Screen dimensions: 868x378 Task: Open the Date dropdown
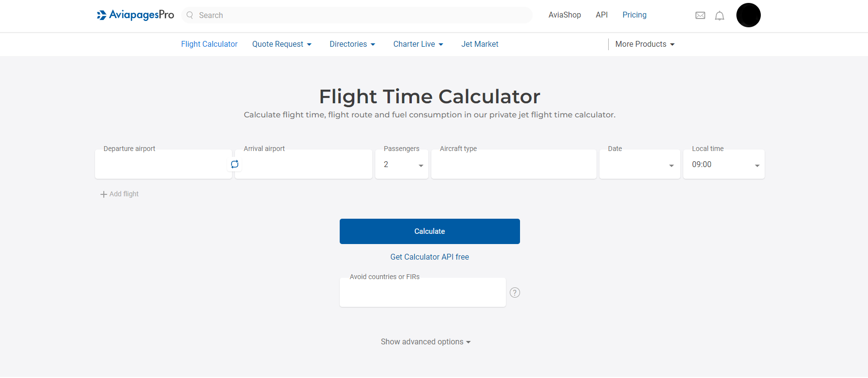tap(639, 164)
